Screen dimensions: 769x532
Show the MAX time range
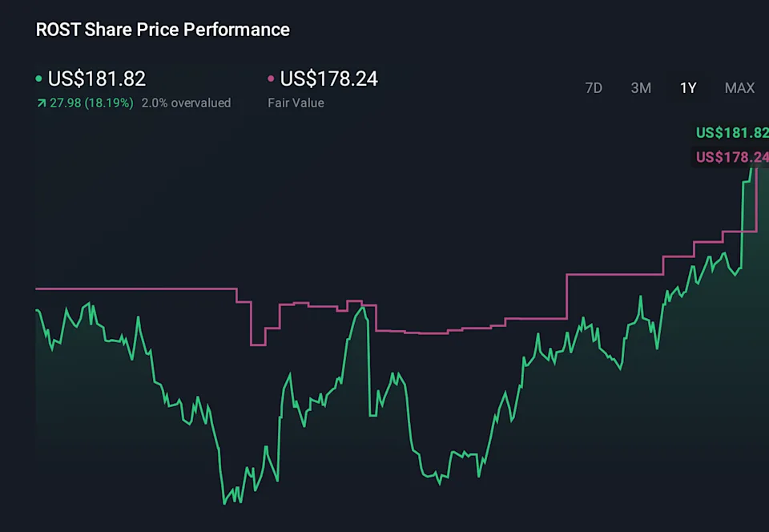(739, 88)
